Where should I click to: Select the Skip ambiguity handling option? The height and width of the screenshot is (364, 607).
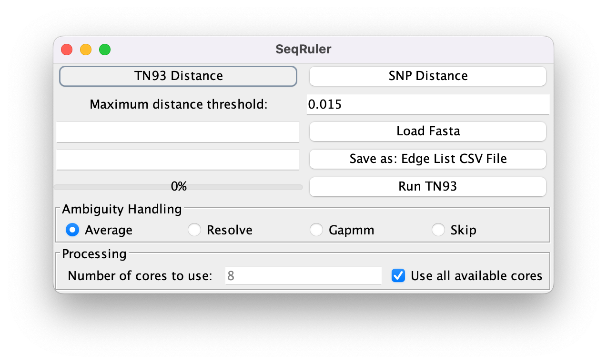[x=438, y=230]
